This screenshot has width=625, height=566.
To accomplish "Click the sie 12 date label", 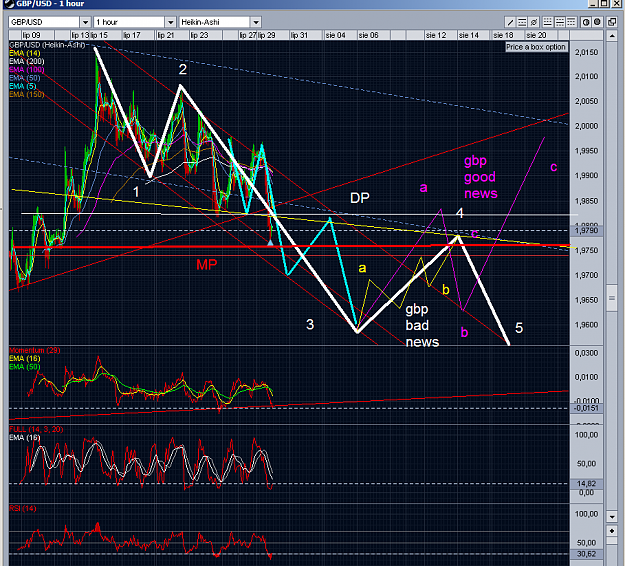I will click(x=436, y=35).
